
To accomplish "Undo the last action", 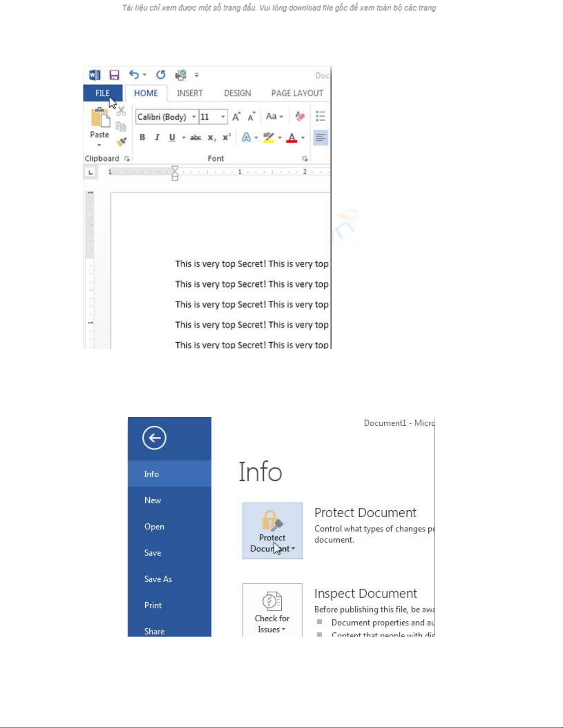I will pos(134,74).
